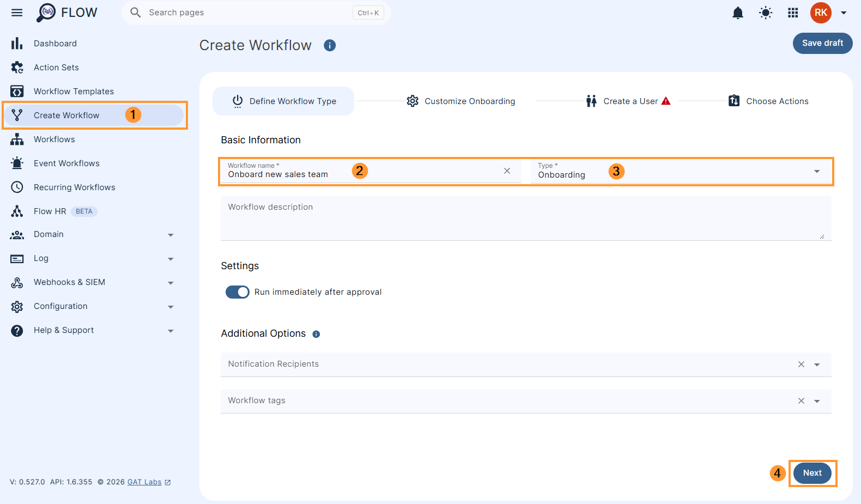The image size is (861, 504).
Task: Open the Type Onboarding dropdown
Action: pyautogui.click(x=681, y=171)
